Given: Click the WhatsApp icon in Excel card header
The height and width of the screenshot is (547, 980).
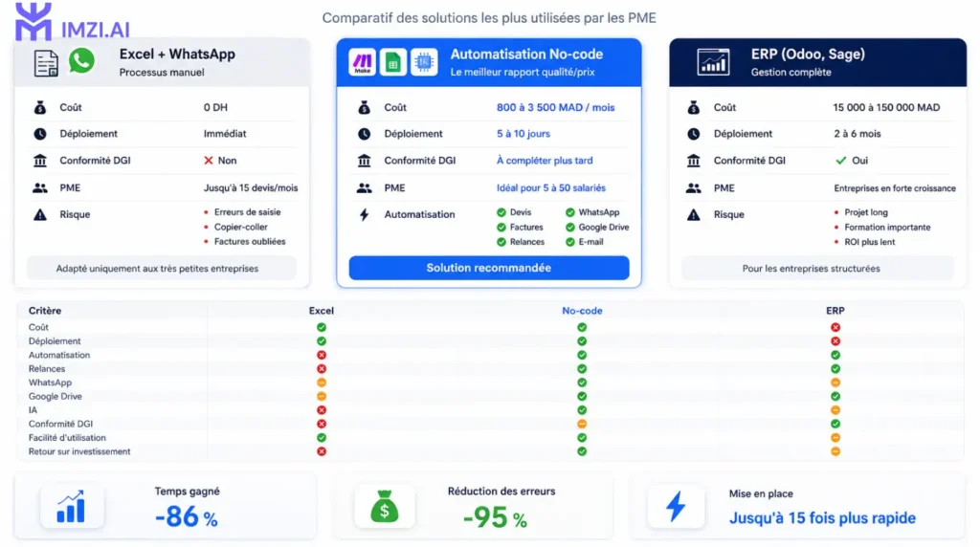Looking at the screenshot, I should (81, 60).
